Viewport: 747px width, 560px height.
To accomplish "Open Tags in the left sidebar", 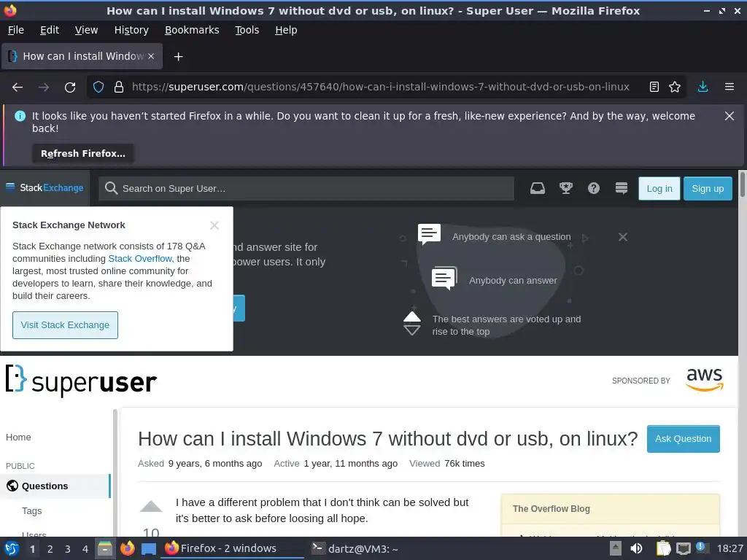I will point(32,511).
